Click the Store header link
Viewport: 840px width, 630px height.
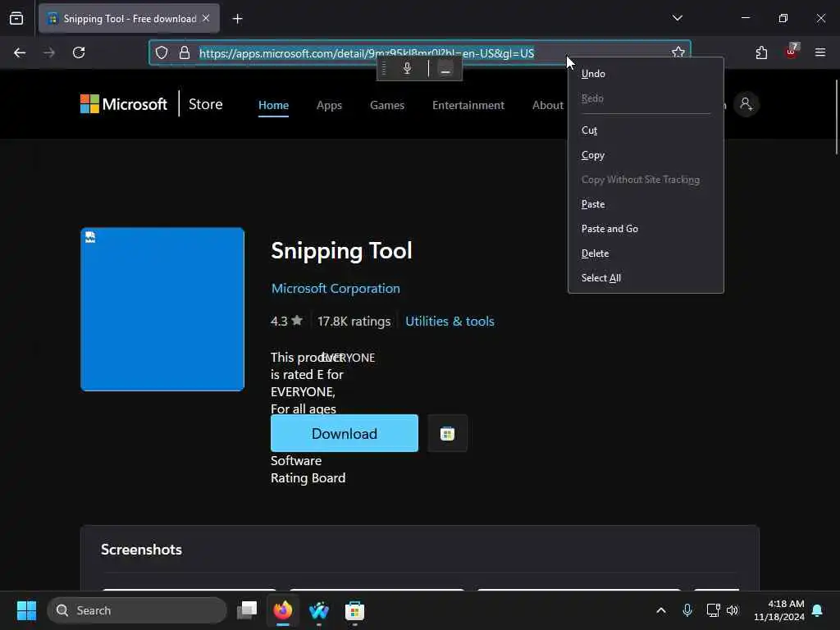click(205, 104)
